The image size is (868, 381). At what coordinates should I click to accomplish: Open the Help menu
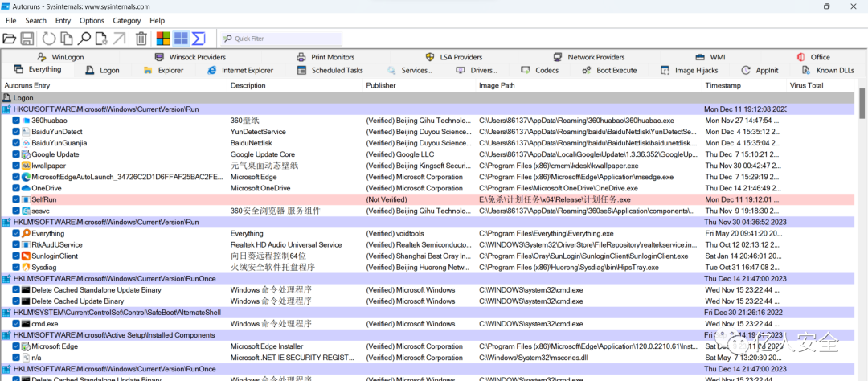[158, 20]
